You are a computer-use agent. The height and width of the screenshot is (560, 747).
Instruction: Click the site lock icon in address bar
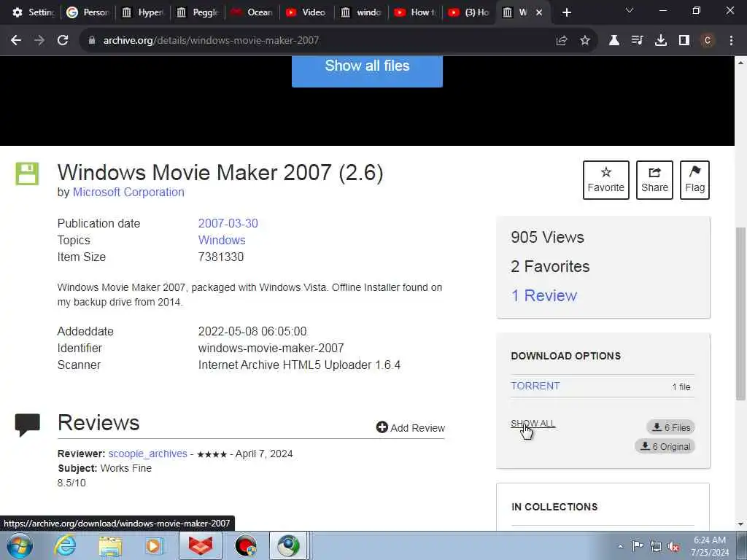pyautogui.click(x=92, y=41)
